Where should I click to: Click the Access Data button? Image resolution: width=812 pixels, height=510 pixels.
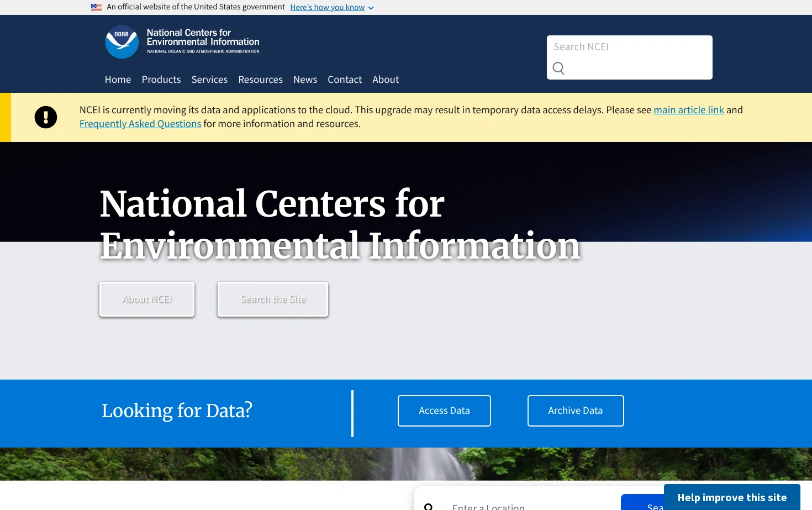[x=444, y=411]
